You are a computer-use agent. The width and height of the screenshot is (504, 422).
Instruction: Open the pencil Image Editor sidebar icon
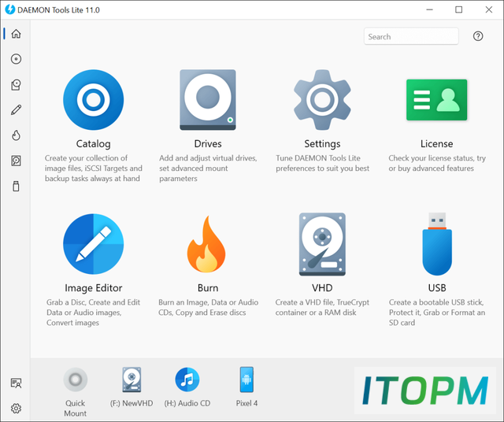16,110
